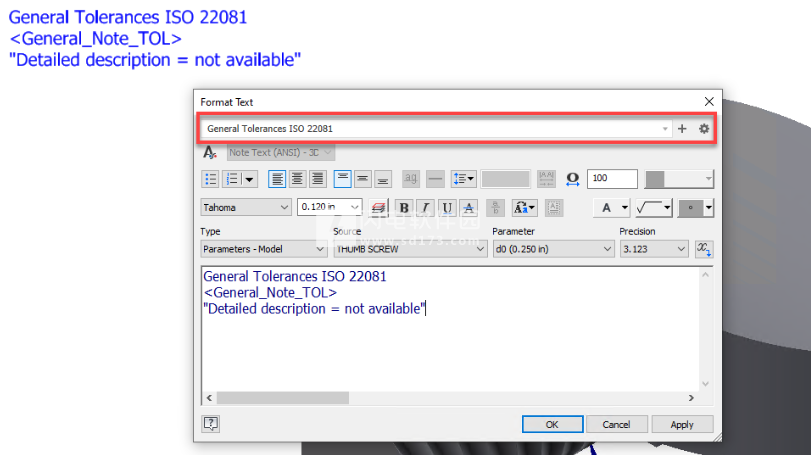The width and height of the screenshot is (811, 455).
Task: Align text right
Action: [317, 179]
